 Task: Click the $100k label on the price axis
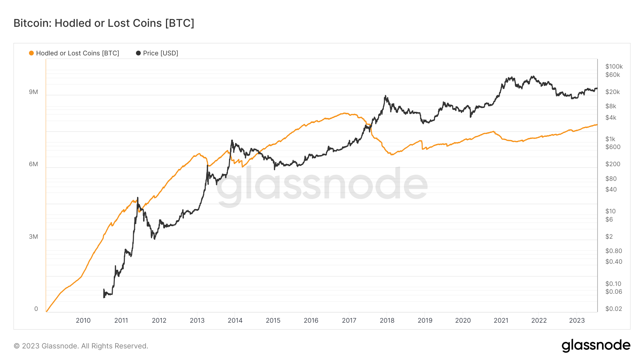tap(614, 66)
